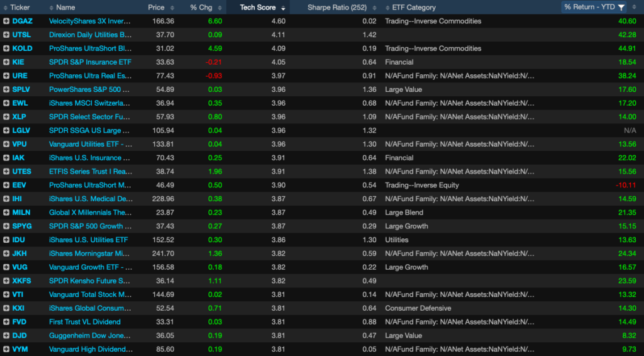Select the Large Blend category cell

404,213
